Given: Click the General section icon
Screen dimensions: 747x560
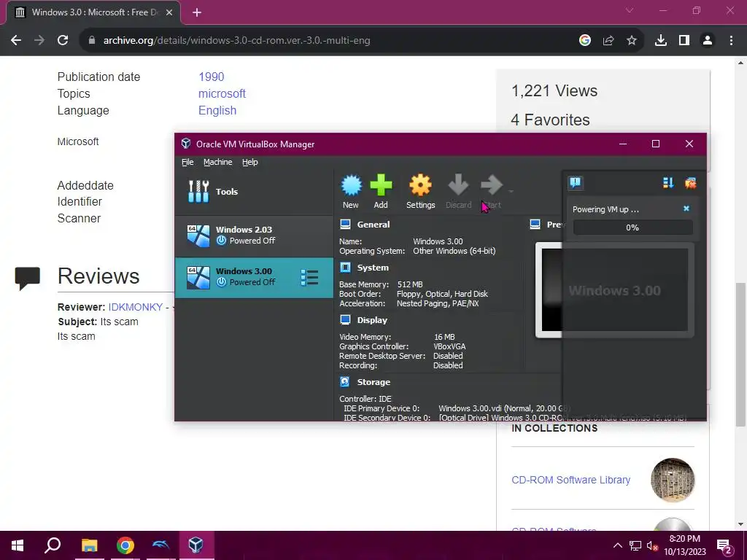Looking at the screenshot, I should (345, 225).
